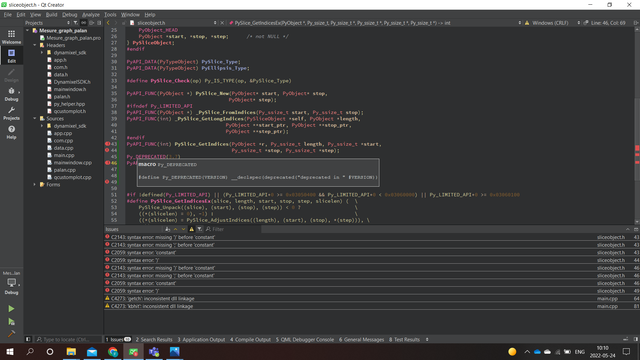Open the Analyze menu
640x360 pixels.
tap(91, 14)
